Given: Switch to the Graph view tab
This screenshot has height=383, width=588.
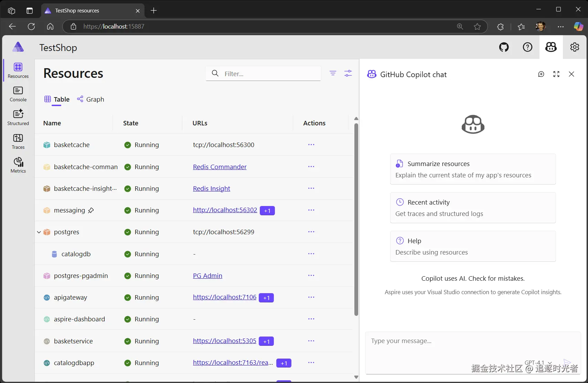Looking at the screenshot, I should tap(90, 100).
